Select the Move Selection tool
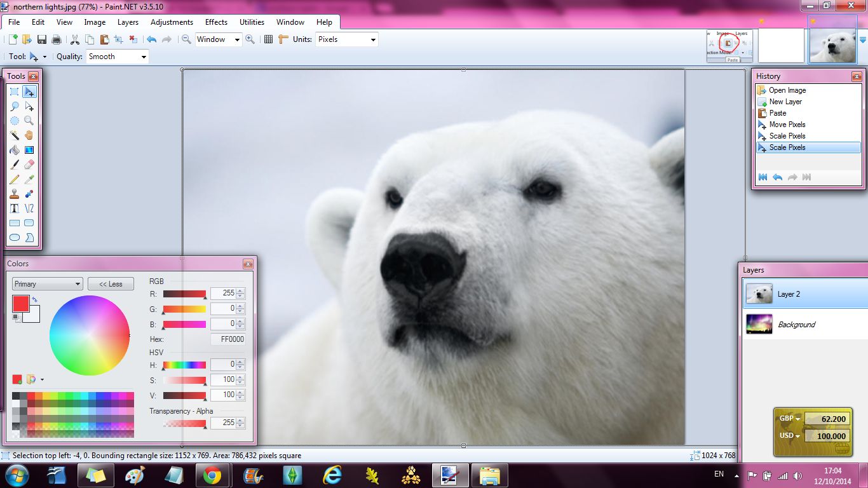Screen dimensions: 868x488 (29, 106)
